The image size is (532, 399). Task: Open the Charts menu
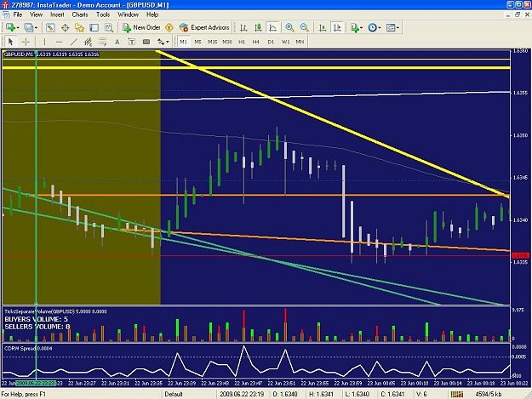point(80,14)
